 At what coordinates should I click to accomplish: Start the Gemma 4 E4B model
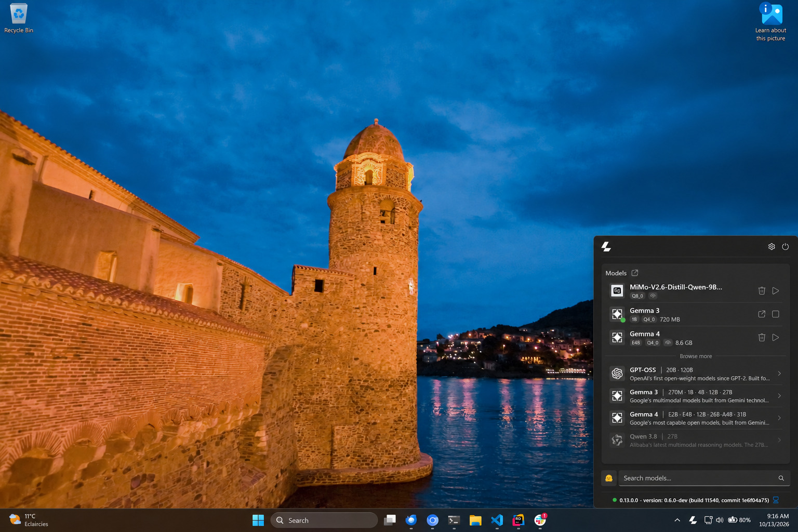pyautogui.click(x=776, y=338)
